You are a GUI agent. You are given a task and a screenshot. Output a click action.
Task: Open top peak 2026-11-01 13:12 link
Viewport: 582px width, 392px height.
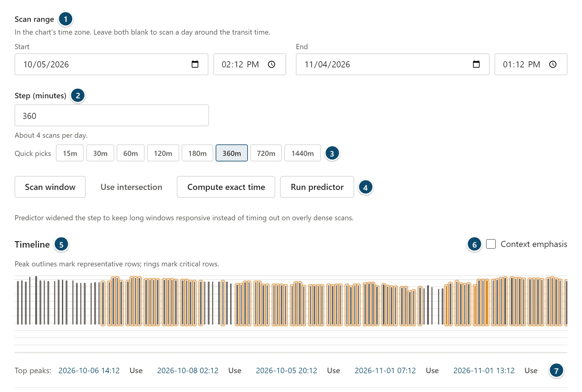[x=484, y=370]
